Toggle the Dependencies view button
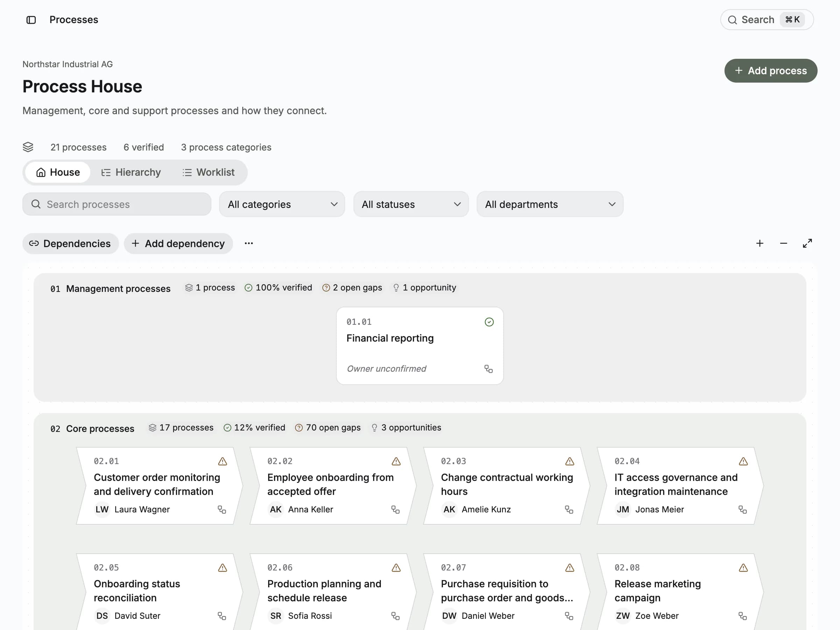This screenshot has height=630, width=840. coord(71,243)
